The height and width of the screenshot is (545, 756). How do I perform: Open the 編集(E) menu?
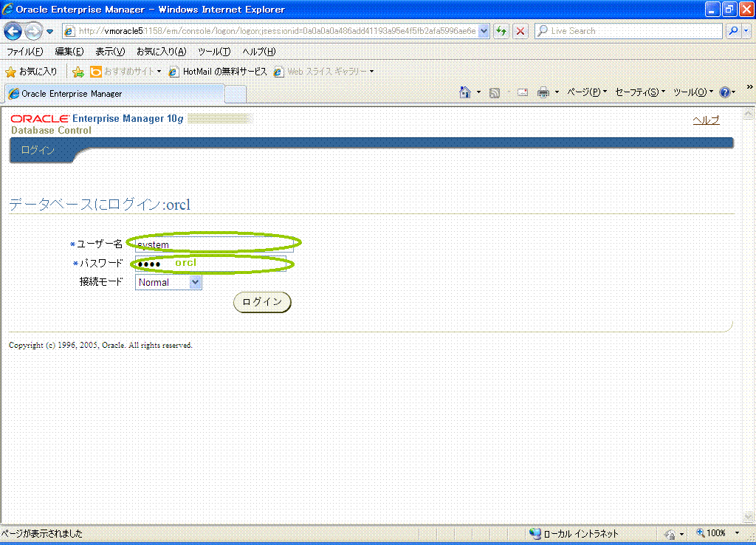click(69, 52)
